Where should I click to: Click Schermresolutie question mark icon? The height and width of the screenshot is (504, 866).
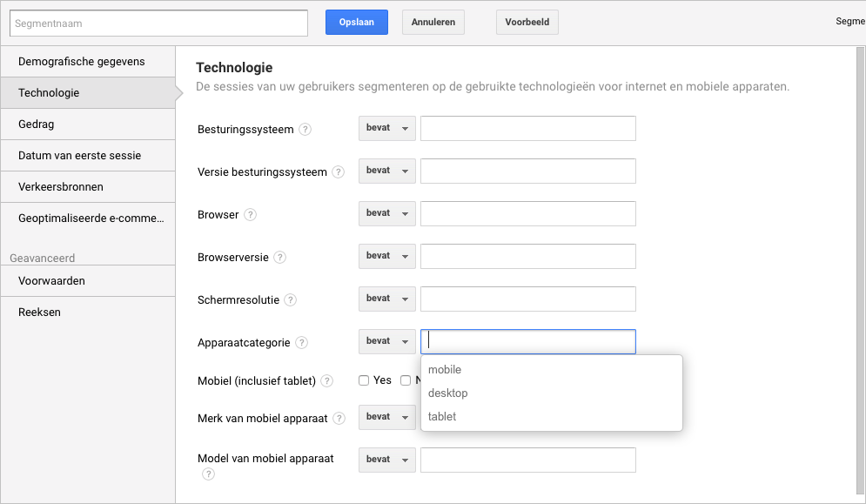[291, 300]
